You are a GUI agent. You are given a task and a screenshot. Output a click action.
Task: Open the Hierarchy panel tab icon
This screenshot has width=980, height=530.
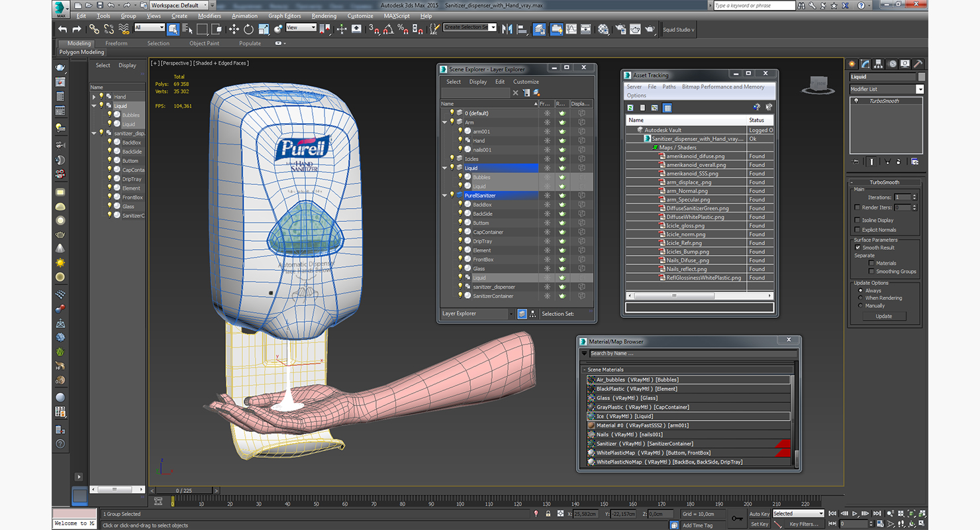[879, 64]
